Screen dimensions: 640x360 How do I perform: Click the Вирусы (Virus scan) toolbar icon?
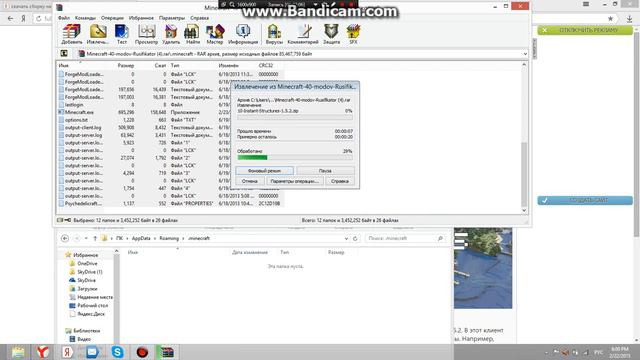(274, 34)
